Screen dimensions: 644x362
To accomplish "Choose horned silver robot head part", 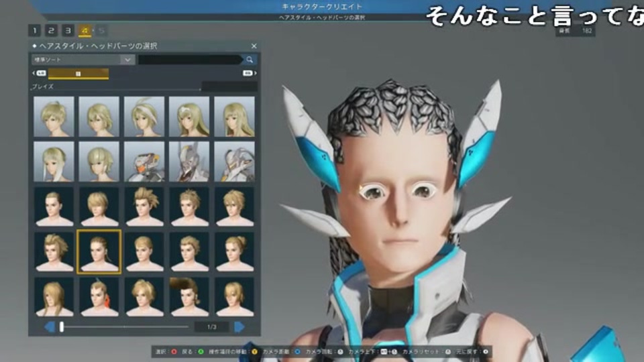I will [x=189, y=162].
